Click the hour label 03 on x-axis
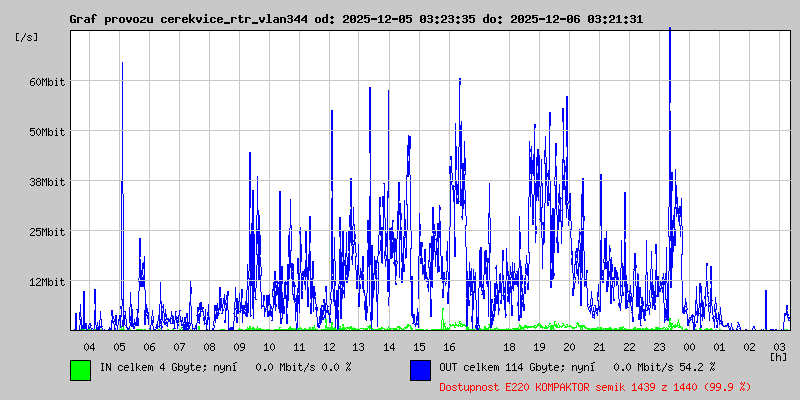This screenshot has height=400, width=800. pyautogui.click(x=780, y=347)
